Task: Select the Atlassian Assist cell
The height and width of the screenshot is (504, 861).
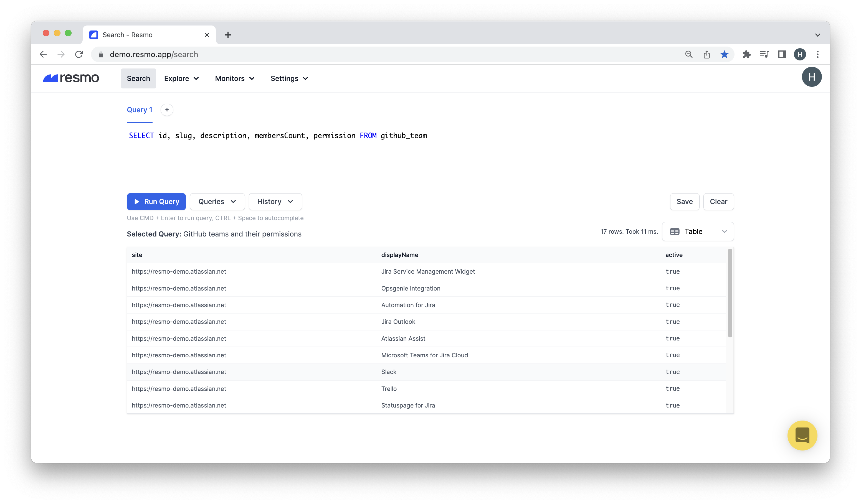Action: pyautogui.click(x=403, y=338)
